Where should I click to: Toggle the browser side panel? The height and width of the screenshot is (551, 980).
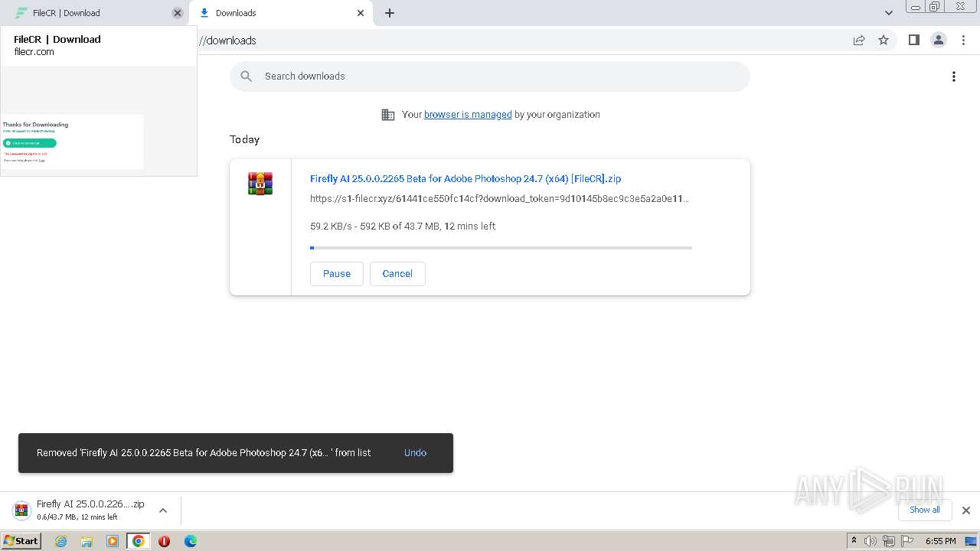tap(913, 41)
